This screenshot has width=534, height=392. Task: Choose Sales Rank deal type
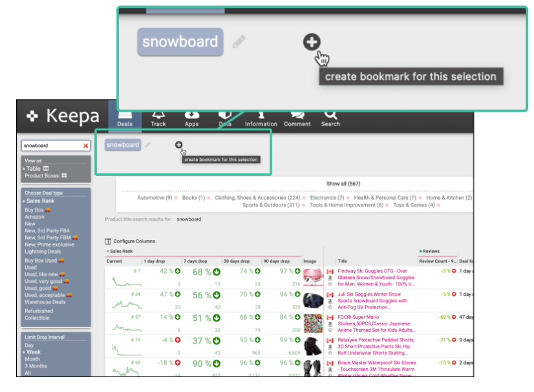click(x=39, y=201)
